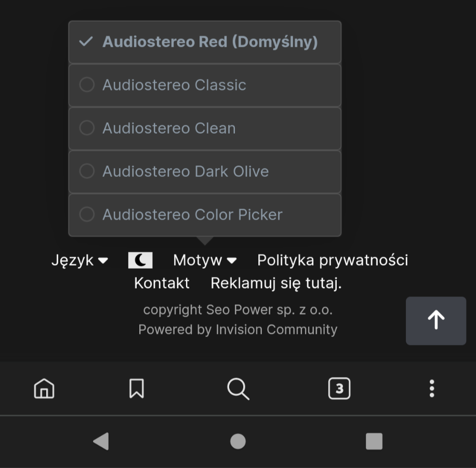Tap the Android home circle button

(x=238, y=441)
